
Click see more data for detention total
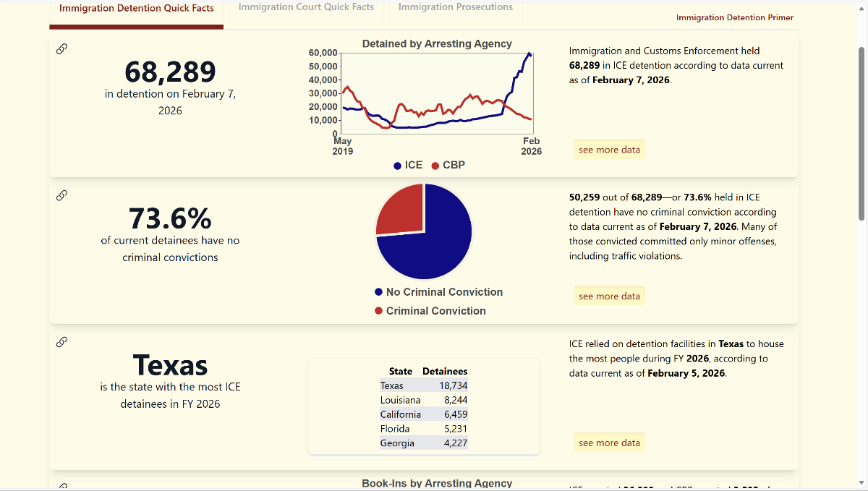pos(609,150)
